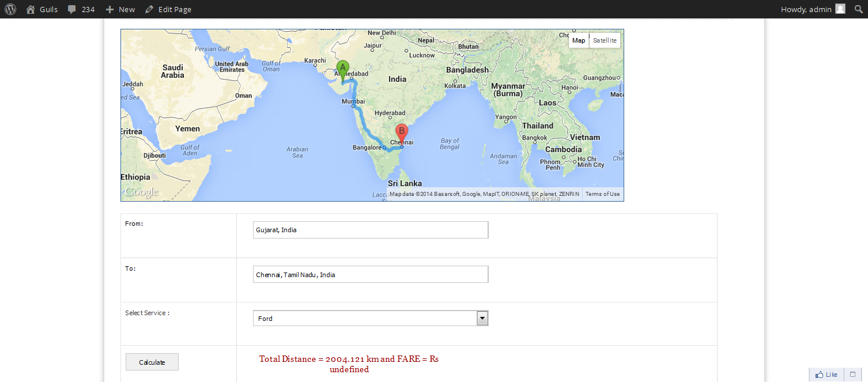Image resolution: width=868 pixels, height=382 pixels.
Task: Click the dropdown arrow of the service selector
Action: [x=482, y=318]
